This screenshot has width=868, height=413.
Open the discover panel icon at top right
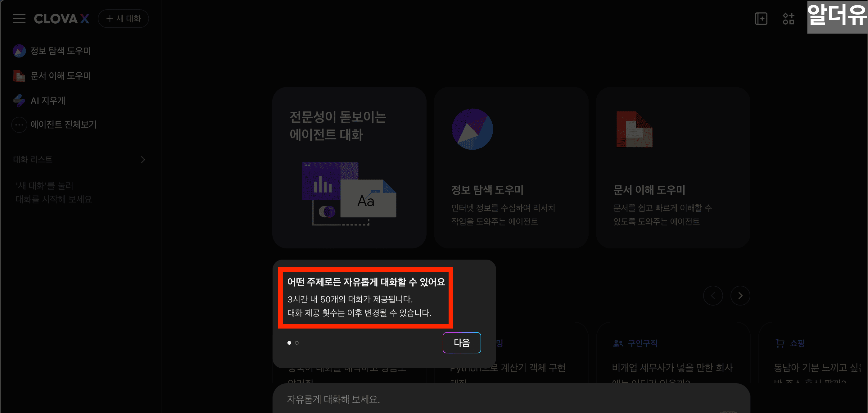[761, 19]
